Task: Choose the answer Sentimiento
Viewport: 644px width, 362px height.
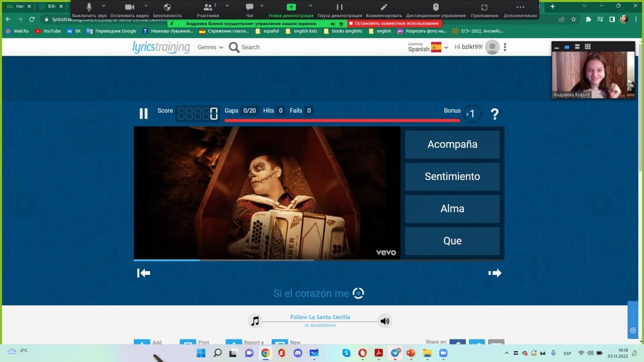Action: point(452,176)
